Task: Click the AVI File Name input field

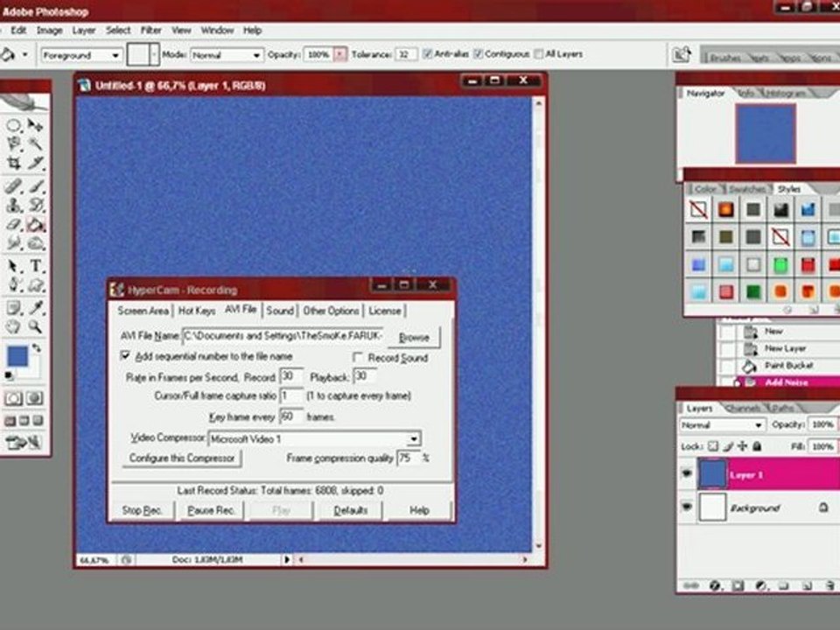Action: (283, 336)
